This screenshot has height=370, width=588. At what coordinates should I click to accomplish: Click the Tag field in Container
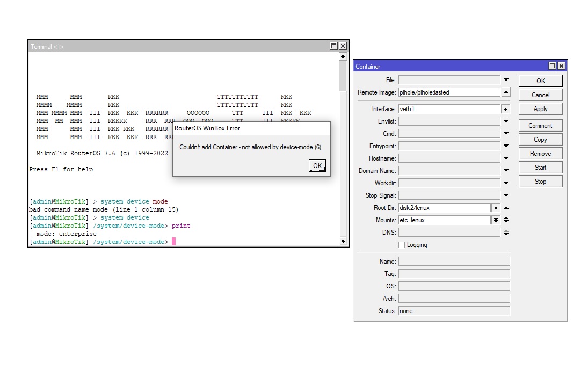[454, 274]
